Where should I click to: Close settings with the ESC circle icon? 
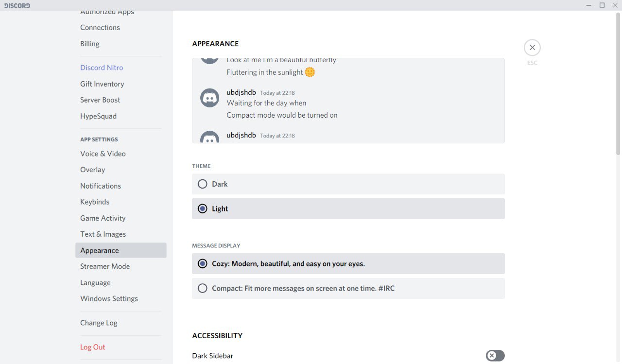tap(532, 48)
